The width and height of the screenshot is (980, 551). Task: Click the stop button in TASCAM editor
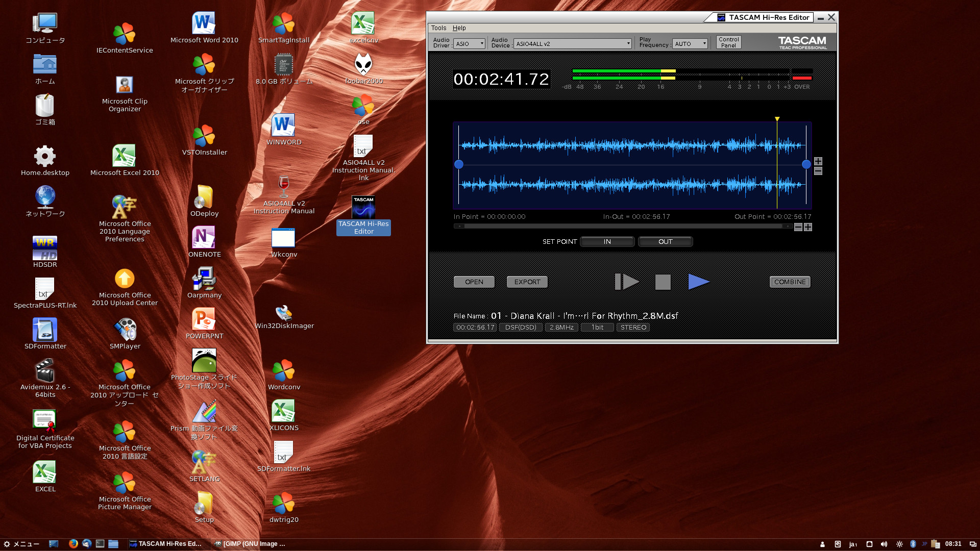click(662, 281)
